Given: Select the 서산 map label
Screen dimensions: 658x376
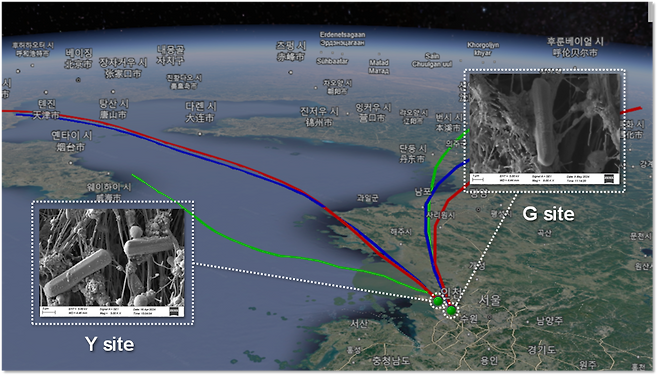Looking at the screenshot, I should [359, 324].
